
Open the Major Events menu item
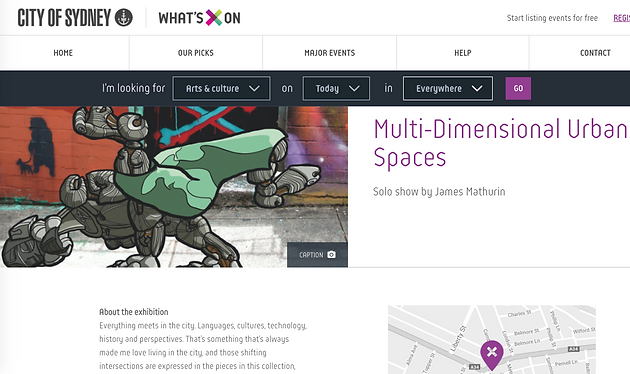[x=329, y=53]
